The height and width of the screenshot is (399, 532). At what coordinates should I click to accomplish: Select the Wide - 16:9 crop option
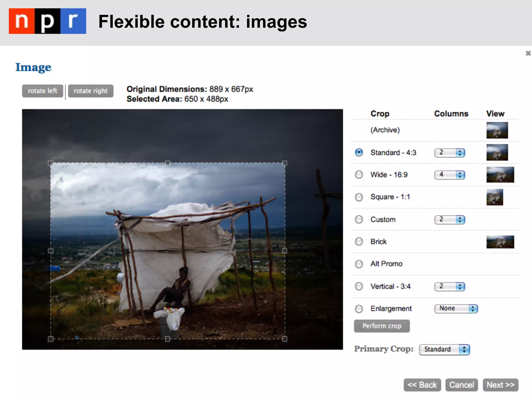coord(359,175)
